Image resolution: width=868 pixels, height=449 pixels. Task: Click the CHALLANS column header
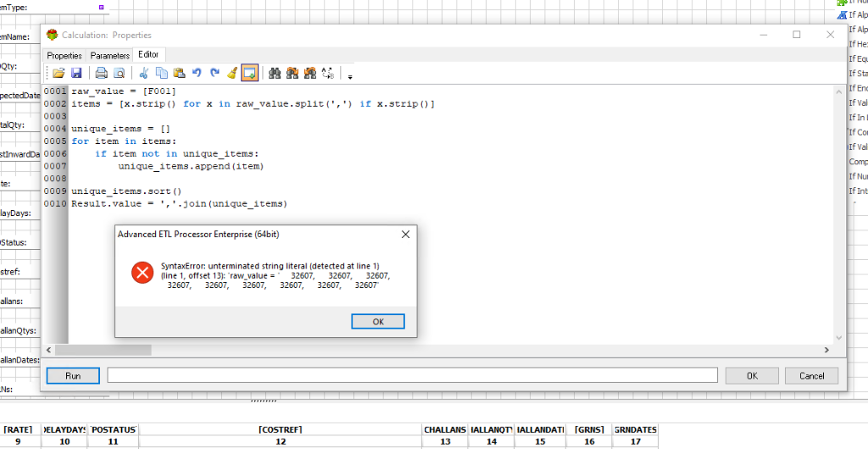tap(445, 430)
